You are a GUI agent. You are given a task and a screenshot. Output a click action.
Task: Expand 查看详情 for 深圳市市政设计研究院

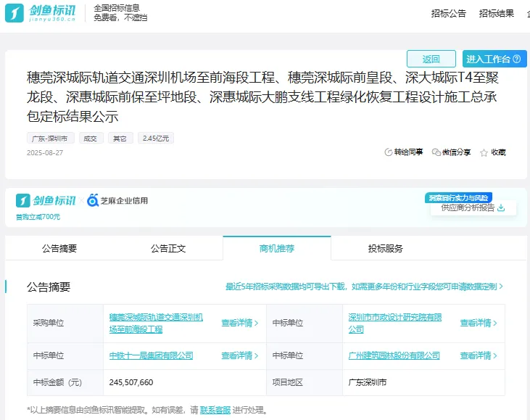[479, 324]
